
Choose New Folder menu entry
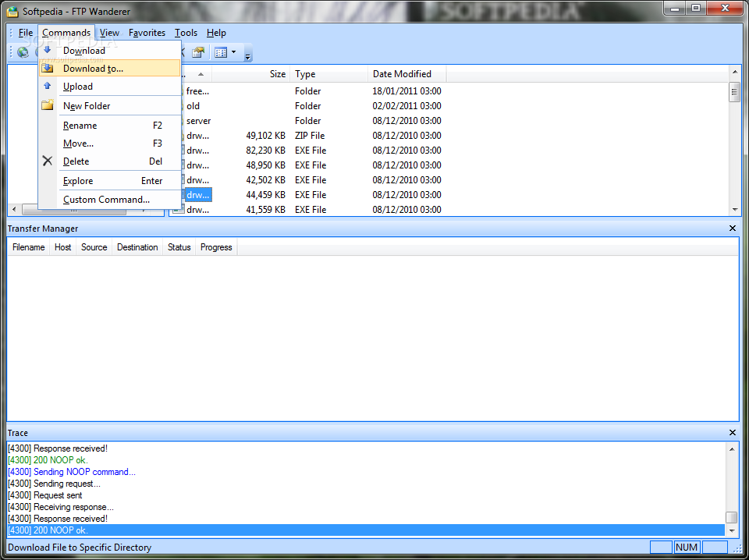[x=109, y=106]
